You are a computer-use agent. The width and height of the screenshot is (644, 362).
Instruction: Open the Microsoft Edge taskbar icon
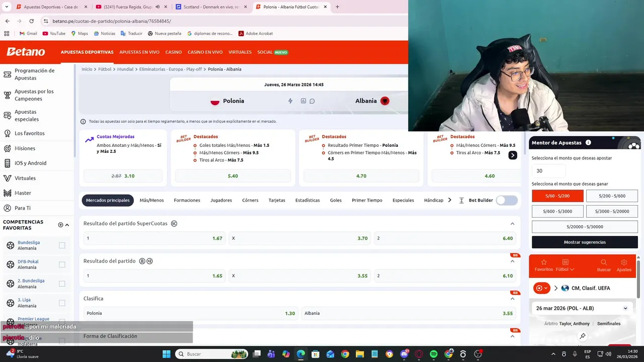(x=300, y=354)
